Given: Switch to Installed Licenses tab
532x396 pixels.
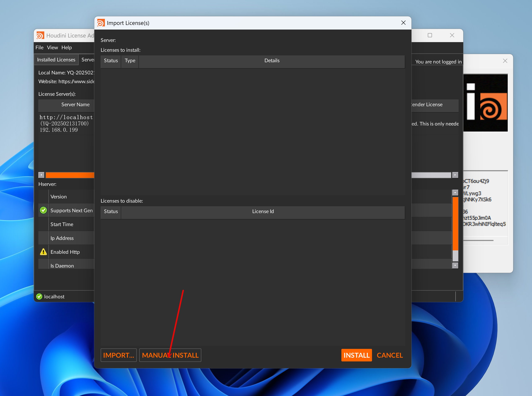Looking at the screenshot, I should [x=56, y=60].
